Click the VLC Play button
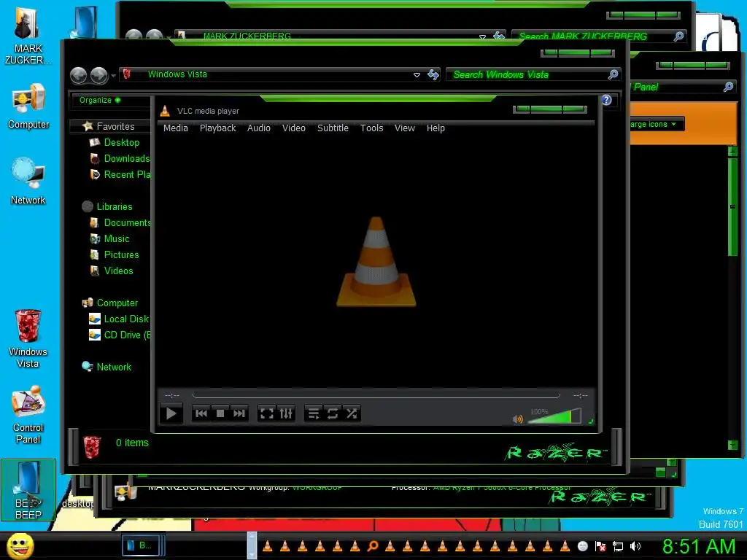The height and width of the screenshot is (560, 747). 171,413
